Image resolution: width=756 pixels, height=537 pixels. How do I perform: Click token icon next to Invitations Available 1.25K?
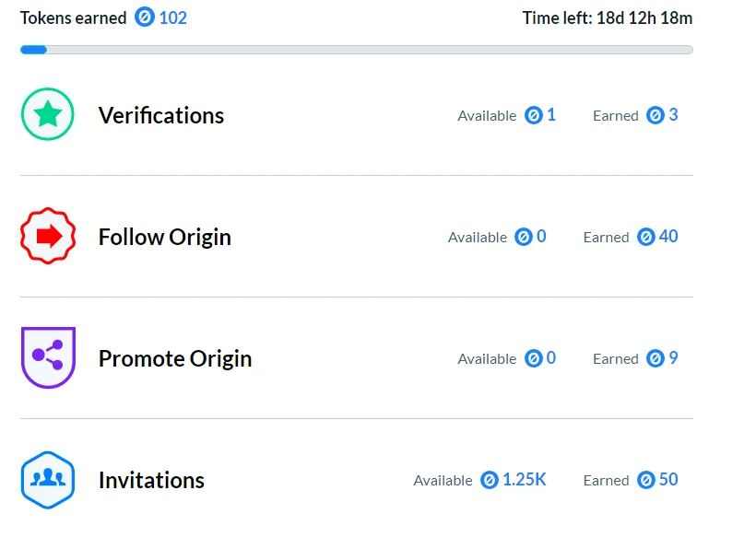(x=489, y=480)
